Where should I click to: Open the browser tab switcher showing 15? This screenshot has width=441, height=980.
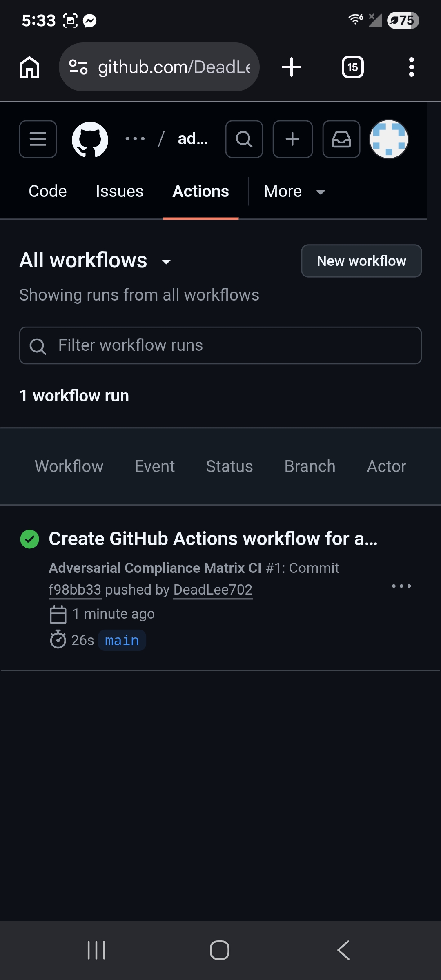point(353,67)
